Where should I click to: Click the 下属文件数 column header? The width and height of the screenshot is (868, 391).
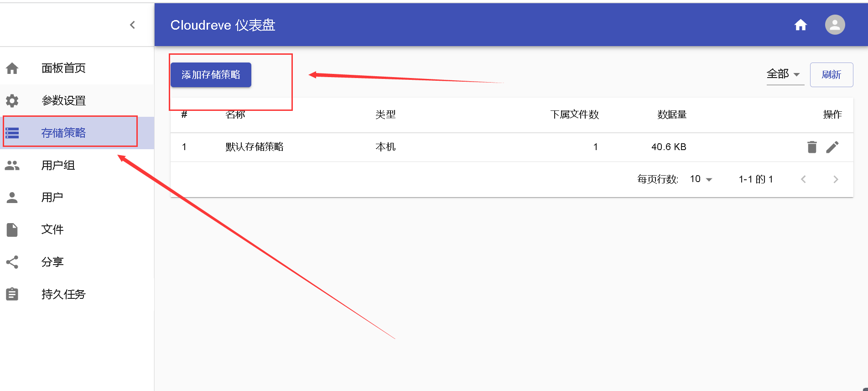[574, 115]
